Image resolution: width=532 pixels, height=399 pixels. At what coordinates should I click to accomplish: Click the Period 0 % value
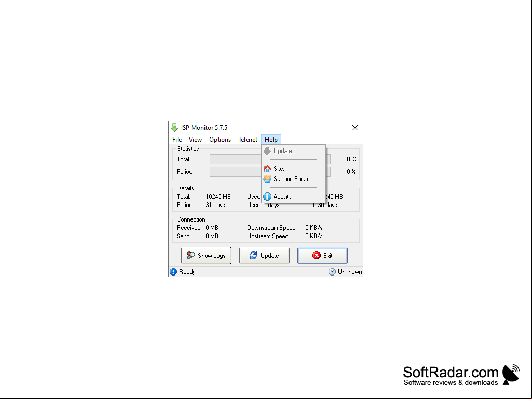[351, 172]
